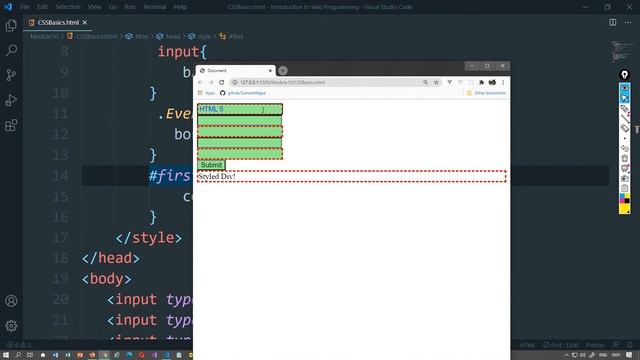Click the lightbulb icon atop the annotation toolbar

coord(624,75)
